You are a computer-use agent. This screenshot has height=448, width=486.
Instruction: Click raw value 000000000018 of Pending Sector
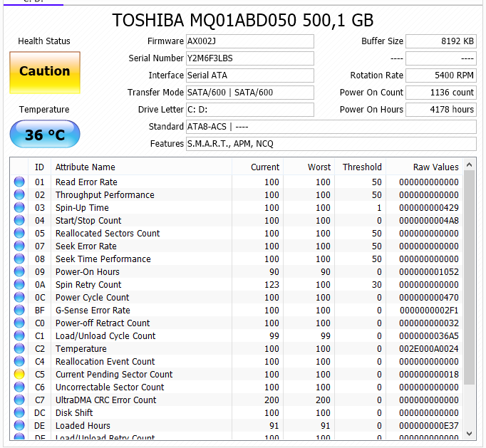(x=429, y=374)
